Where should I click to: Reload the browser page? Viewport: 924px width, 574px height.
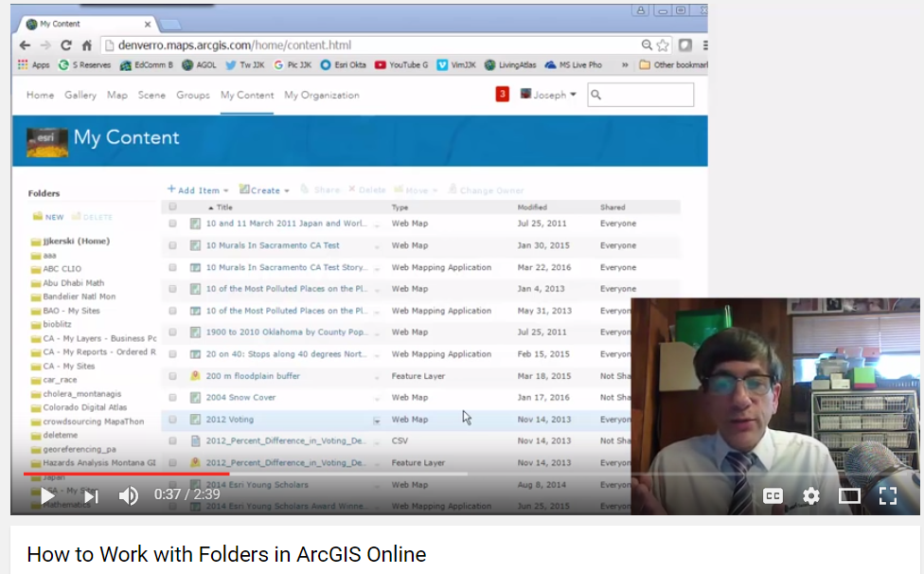pyautogui.click(x=66, y=45)
